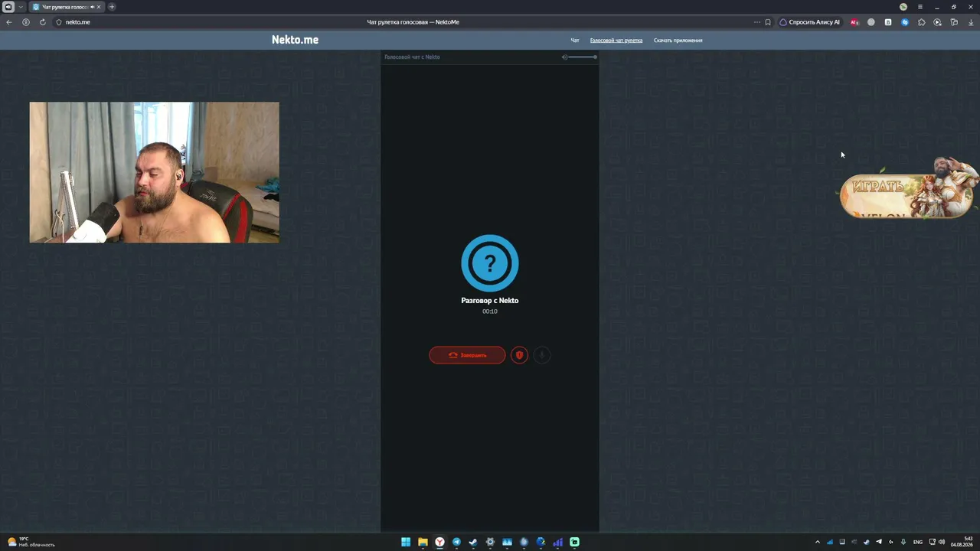Open a new tab with plus button
The width and height of the screenshot is (980, 551).
[x=112, y=7]
